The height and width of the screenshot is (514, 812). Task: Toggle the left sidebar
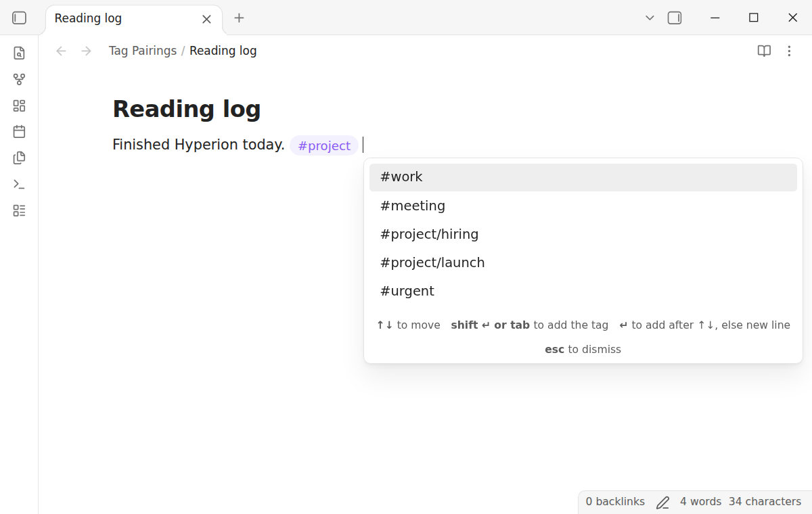tap(20, 18)
